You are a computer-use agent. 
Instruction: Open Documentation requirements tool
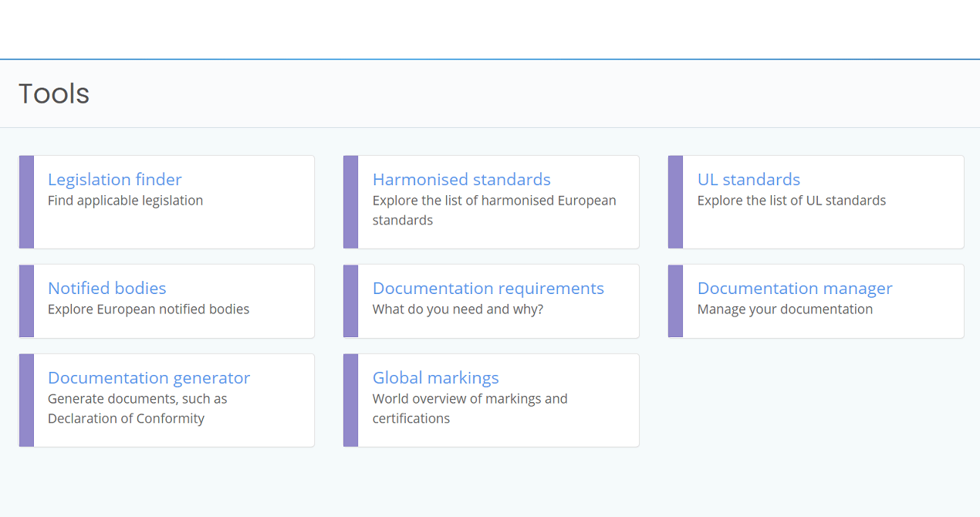488,289
